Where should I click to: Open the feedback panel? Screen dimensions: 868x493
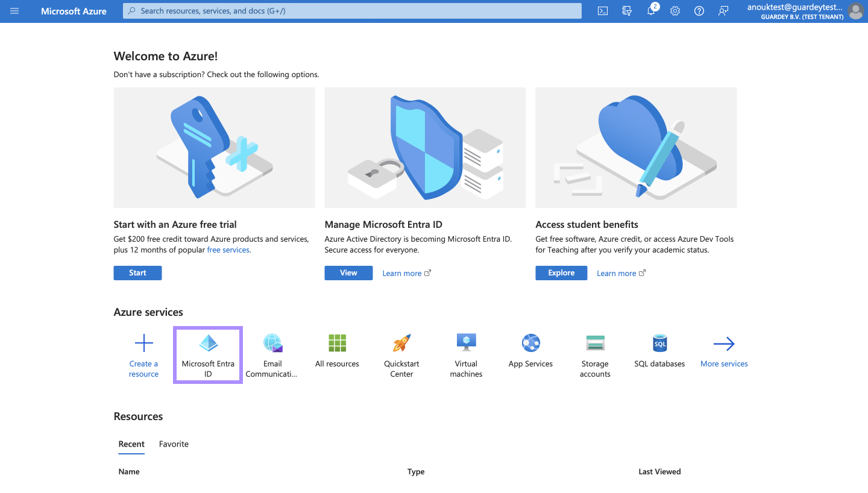point(723,11)
